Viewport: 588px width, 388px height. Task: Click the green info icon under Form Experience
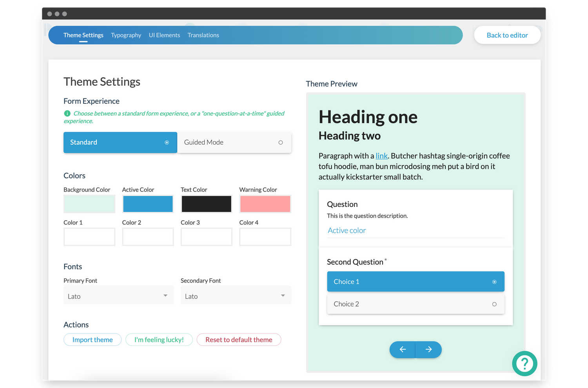pyautogui.click(x=67, y=113)
